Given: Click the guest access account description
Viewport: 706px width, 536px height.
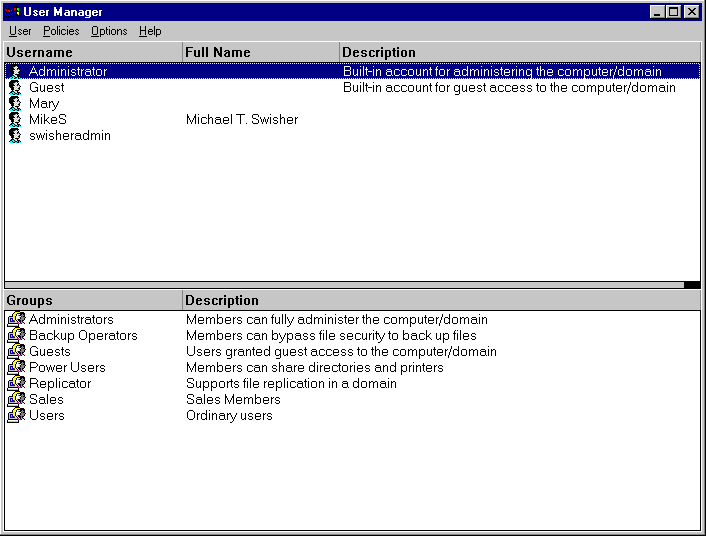Looking at the screenshot, I should (x=509, y=87).
